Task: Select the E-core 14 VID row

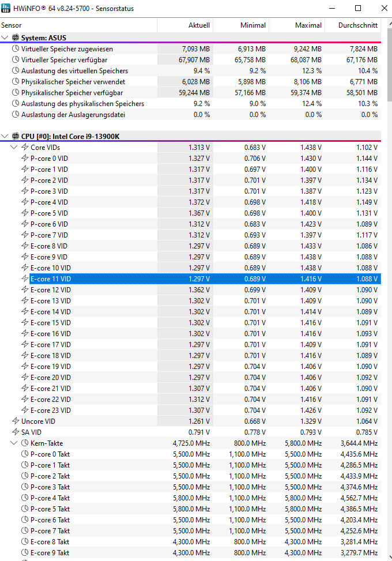Action: tap(190, 311)
